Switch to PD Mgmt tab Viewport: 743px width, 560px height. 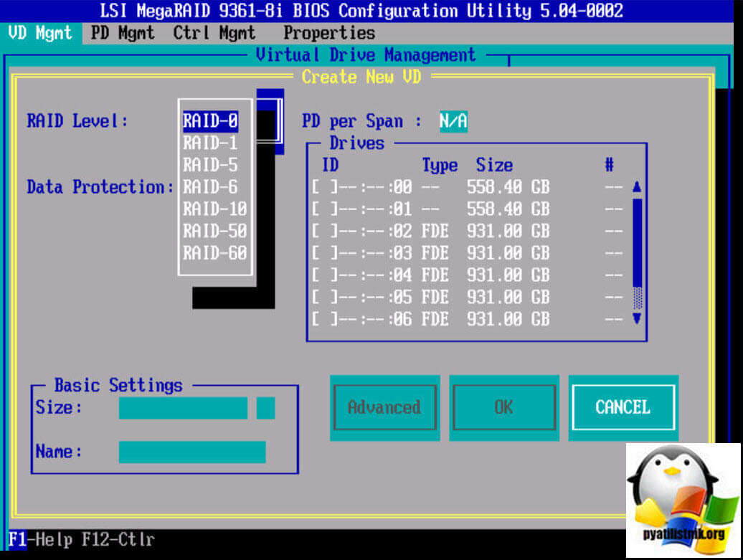coord(122,33)
